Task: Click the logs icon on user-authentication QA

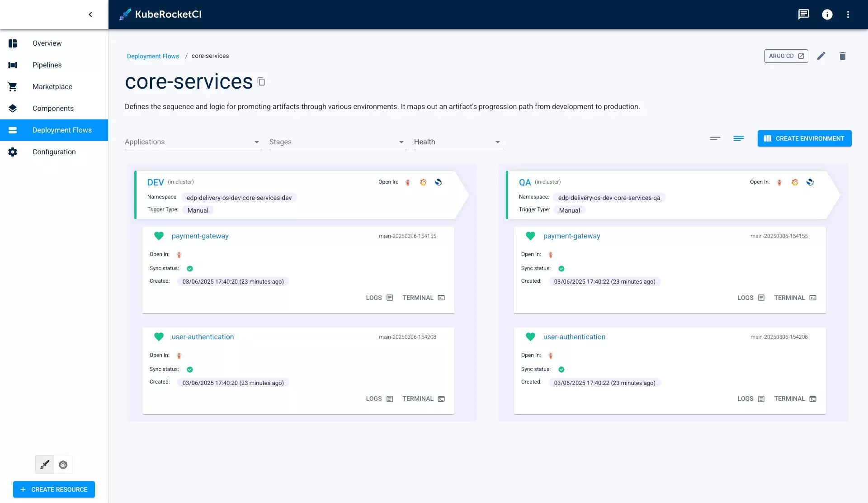Action: pos(761,398)
